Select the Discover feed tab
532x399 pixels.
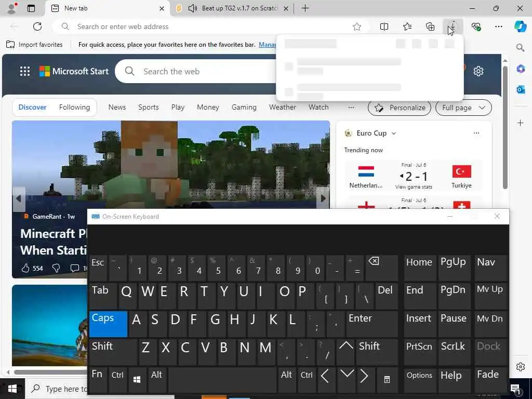tap(32, 107)
